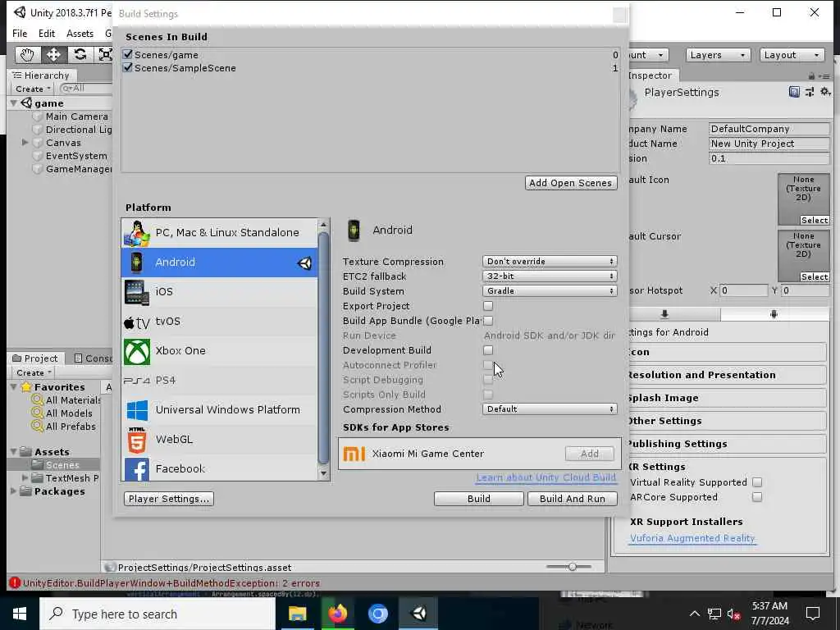This screenshot has width=840, height=630.
Task: Open the Texture Compression dropdown
Action: tap(550, 262)
